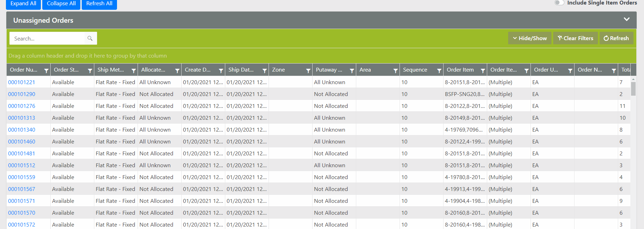
Task: Click the search magnifier icon
Action: click(x=90, y=38)
